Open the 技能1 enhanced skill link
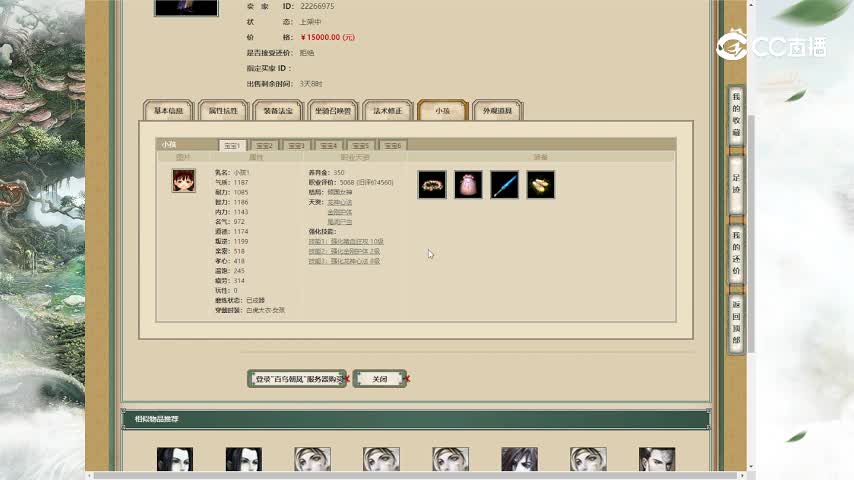 point(346,241)
